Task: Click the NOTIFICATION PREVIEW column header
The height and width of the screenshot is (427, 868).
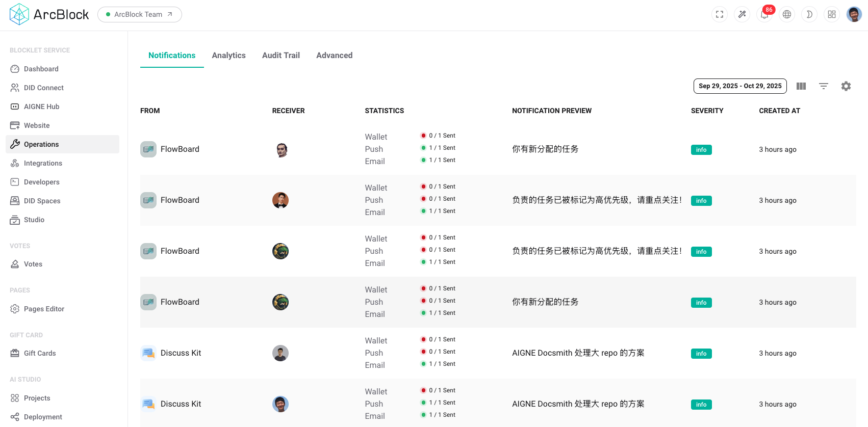Action: pyautogui.click(x=552, y=111)
